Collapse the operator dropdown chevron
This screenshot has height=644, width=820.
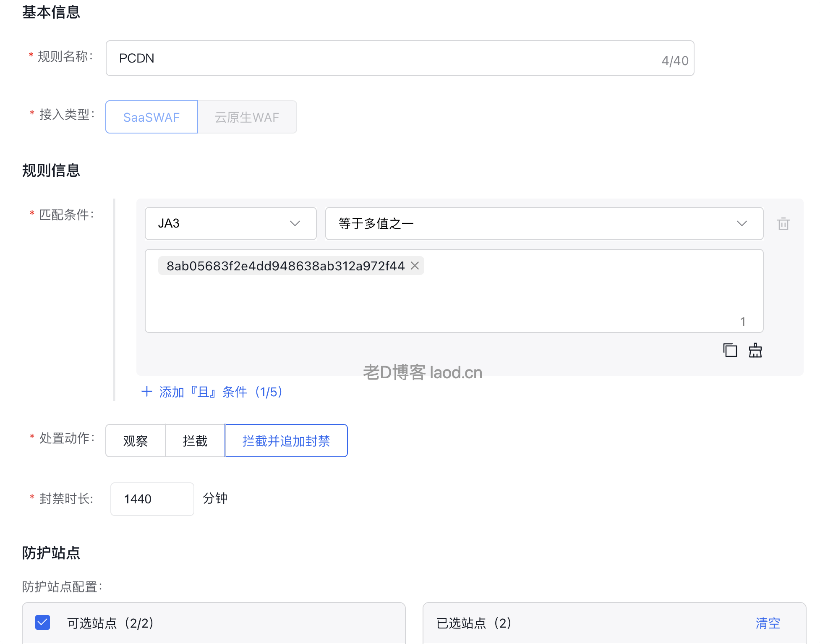coord(742,224)
